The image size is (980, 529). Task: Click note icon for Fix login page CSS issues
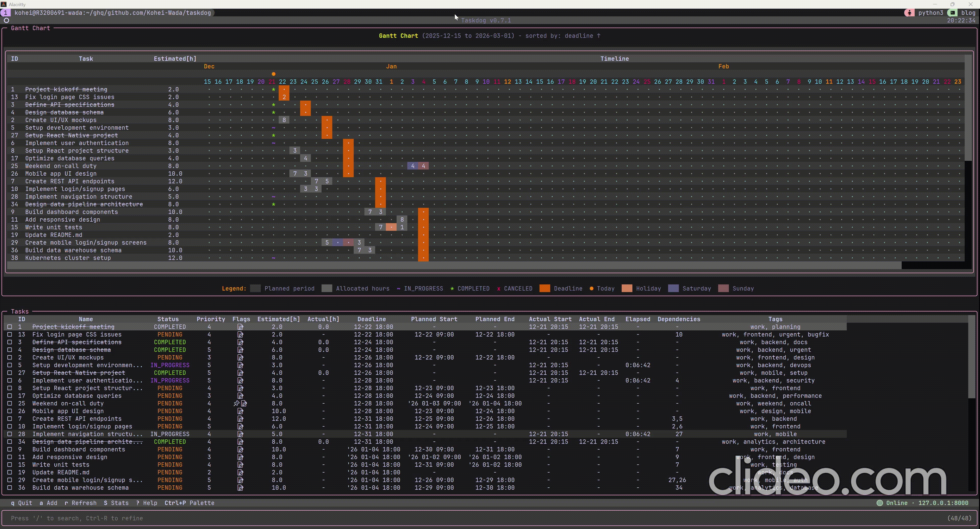[240, 334]
